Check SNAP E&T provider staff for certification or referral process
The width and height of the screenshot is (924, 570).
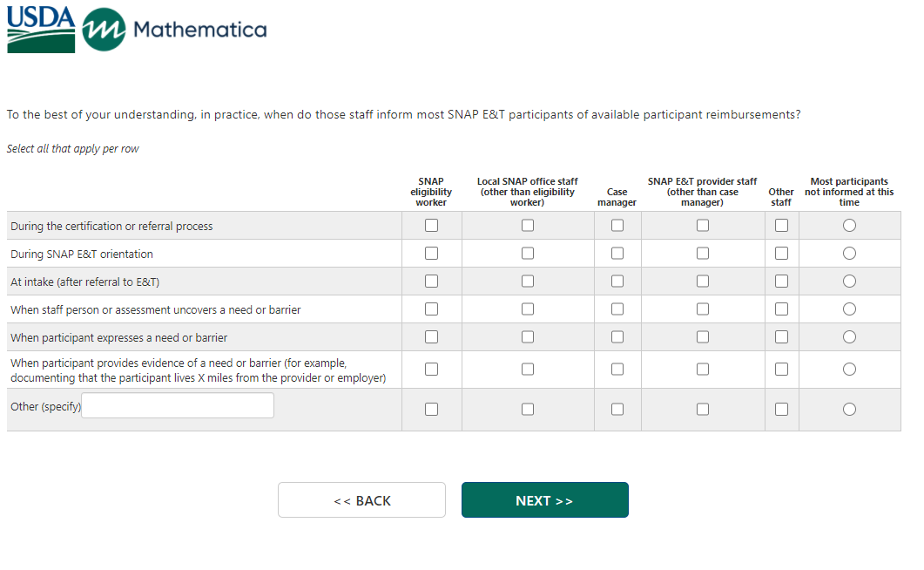click(x=703, y=226)
